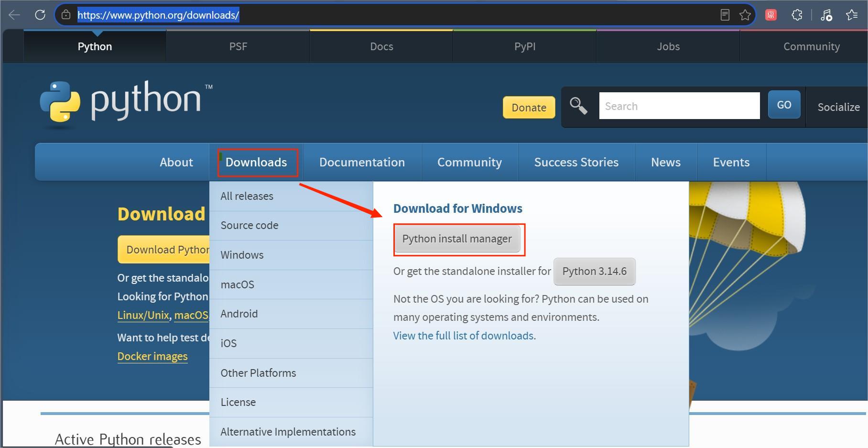Switch to the PSF top tab
The image size is (868, 448).
[x=238, y=46]
